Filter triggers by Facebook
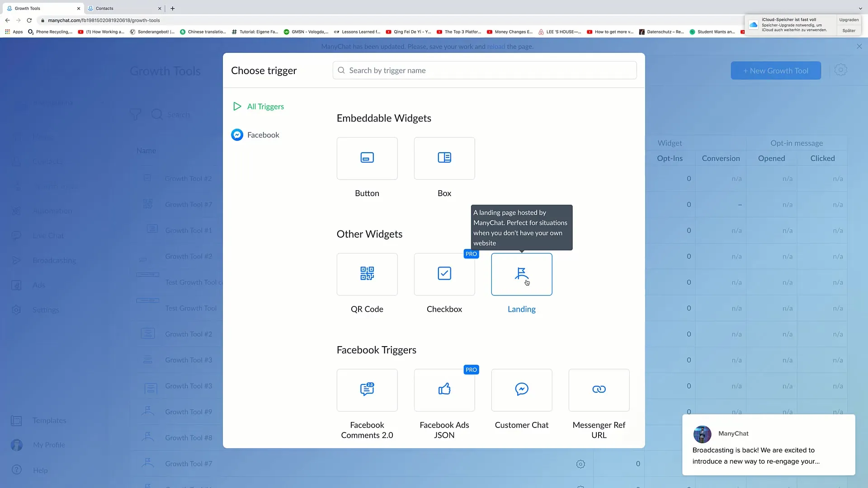The width and height of the screenshot is (868, 488). [x=255, y=135]
